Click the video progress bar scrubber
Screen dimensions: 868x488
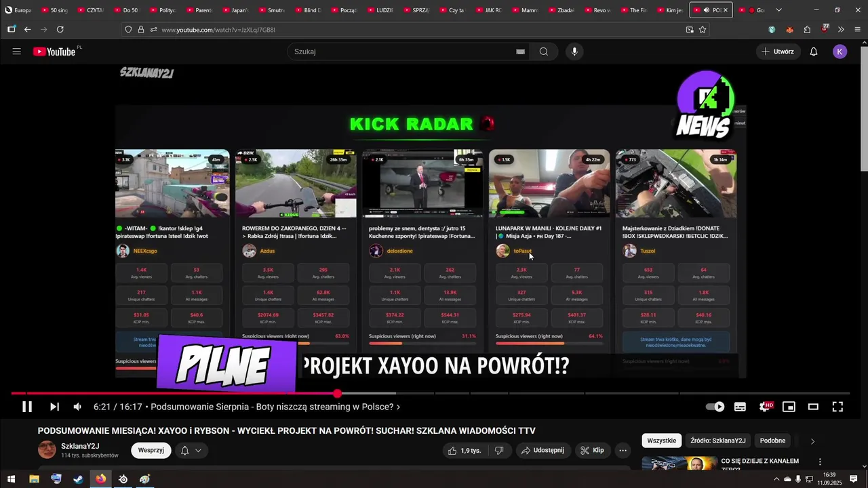pos(337,393)
